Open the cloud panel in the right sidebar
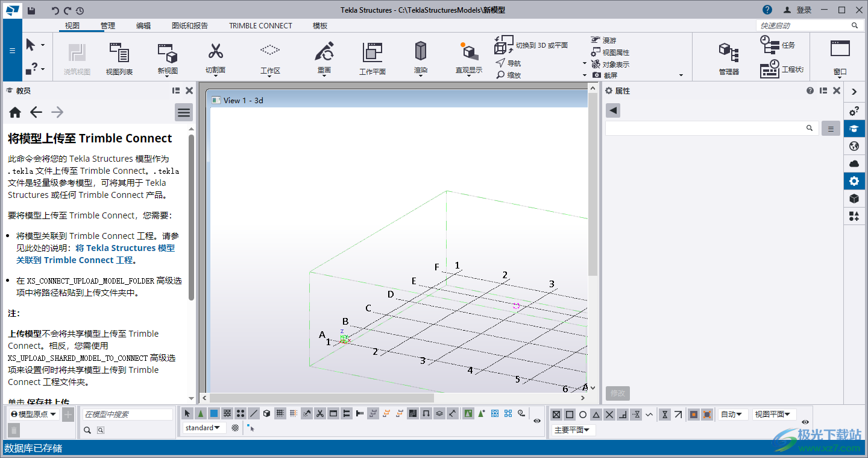 click(854, 163)
